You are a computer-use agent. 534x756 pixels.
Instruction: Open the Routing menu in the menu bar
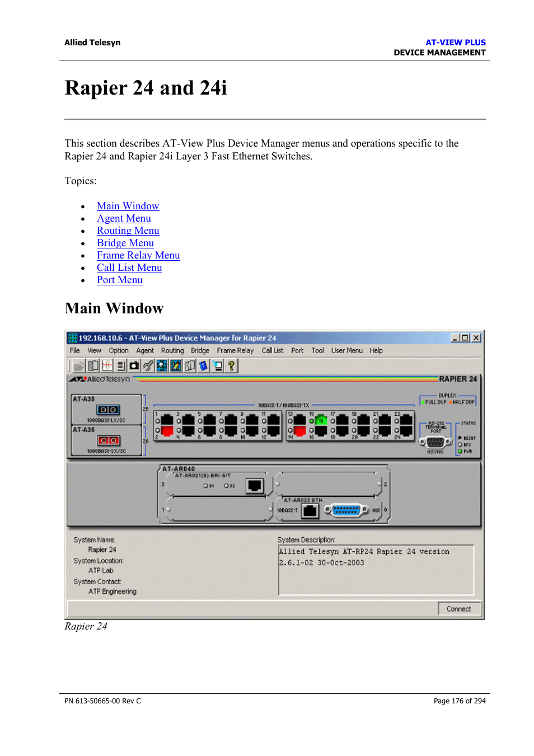coord(172,350)
